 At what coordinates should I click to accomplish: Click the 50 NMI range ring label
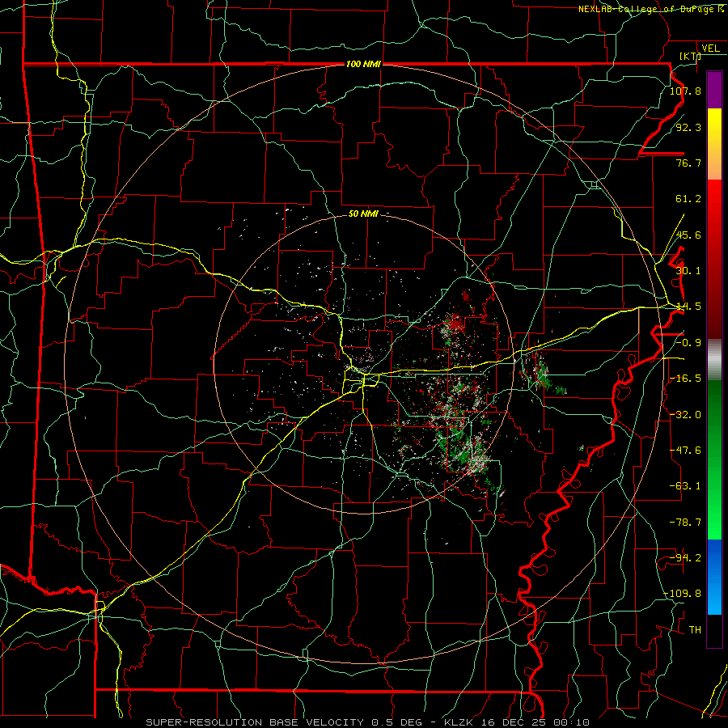tap(363, 214)
